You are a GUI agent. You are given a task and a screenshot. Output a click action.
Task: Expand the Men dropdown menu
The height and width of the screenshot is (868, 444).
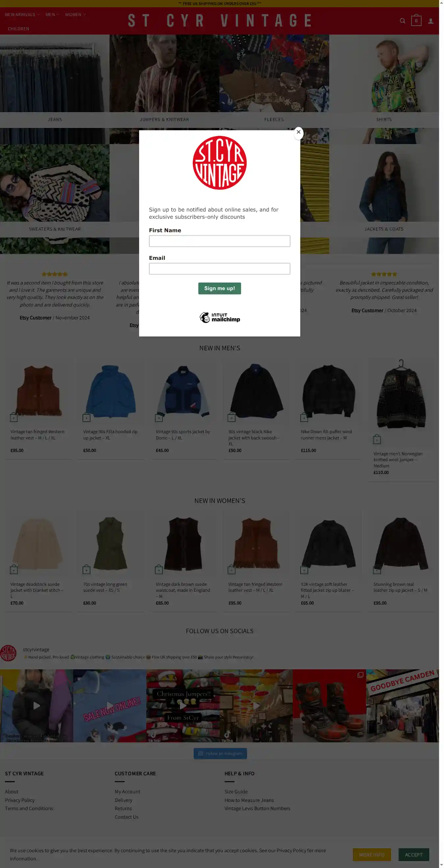(52, 14)
